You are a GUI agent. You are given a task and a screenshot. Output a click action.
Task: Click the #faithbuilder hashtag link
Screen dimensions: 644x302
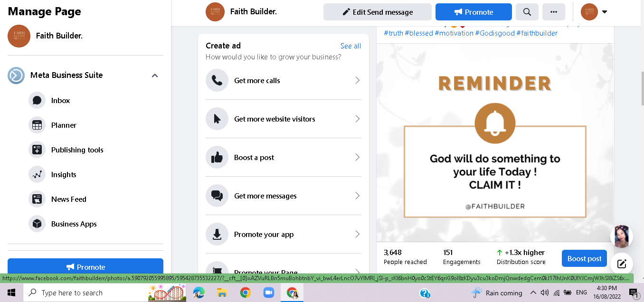537,33
